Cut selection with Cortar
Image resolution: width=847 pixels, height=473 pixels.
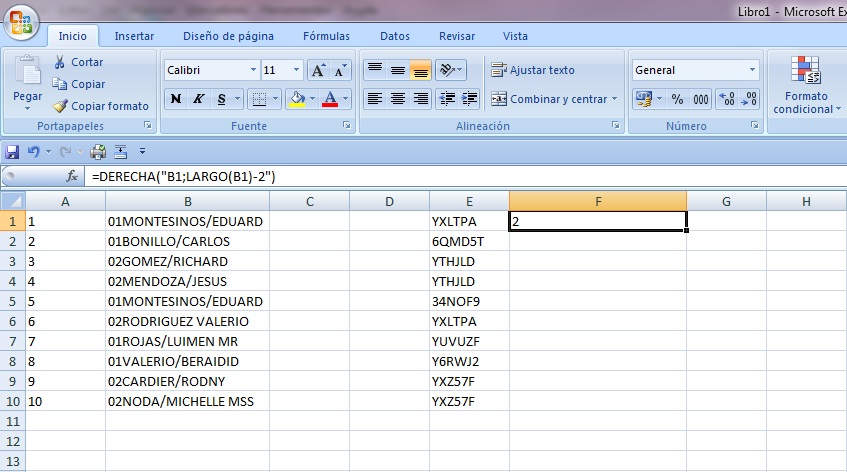(78, 62)
